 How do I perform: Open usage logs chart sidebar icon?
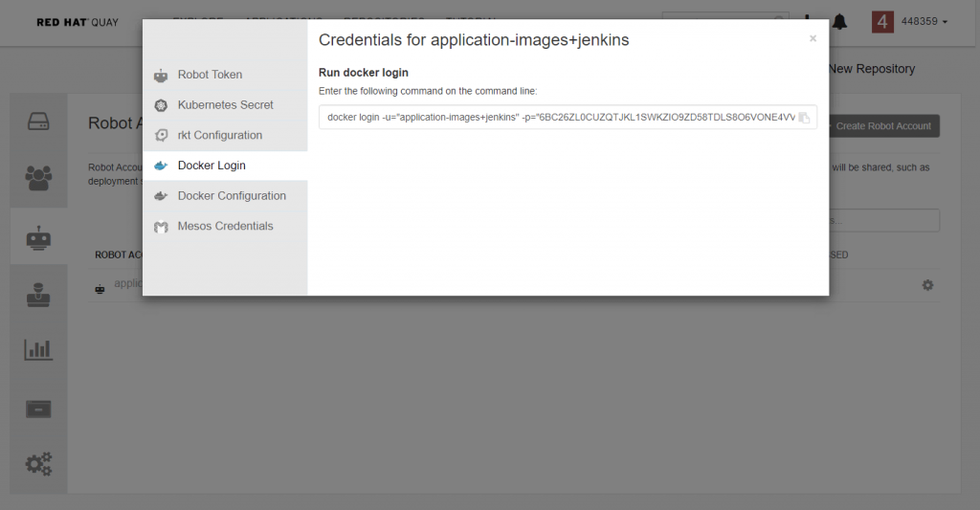coord(38,349)
